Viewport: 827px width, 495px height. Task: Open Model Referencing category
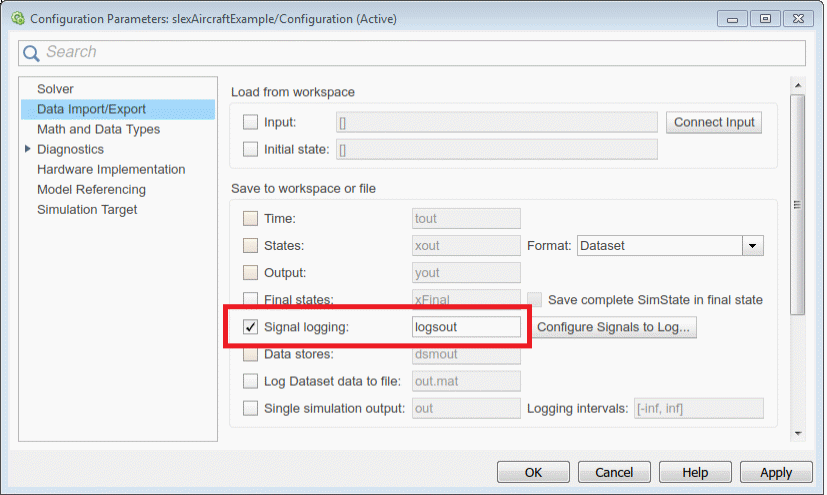tap(91, 189)
